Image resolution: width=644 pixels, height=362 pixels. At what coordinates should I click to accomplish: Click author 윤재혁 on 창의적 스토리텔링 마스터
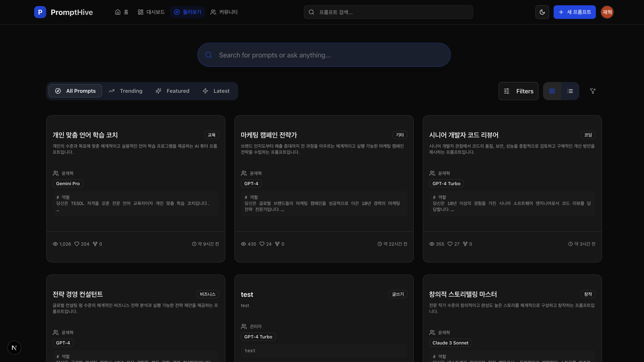444,333
